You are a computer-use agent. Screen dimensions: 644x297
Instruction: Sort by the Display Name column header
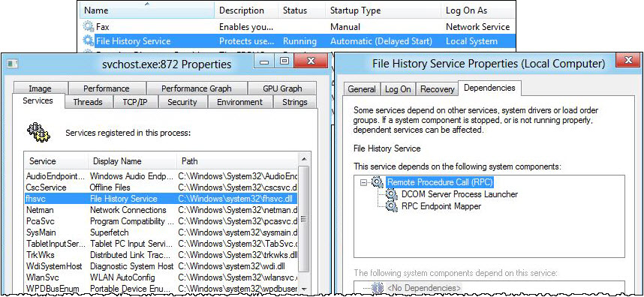coord(133,161)
